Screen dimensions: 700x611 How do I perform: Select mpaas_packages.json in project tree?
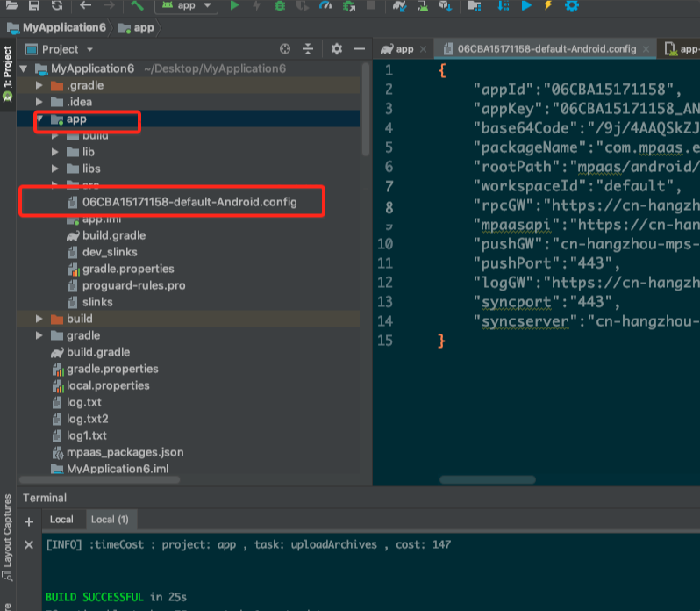coord(125,453)
